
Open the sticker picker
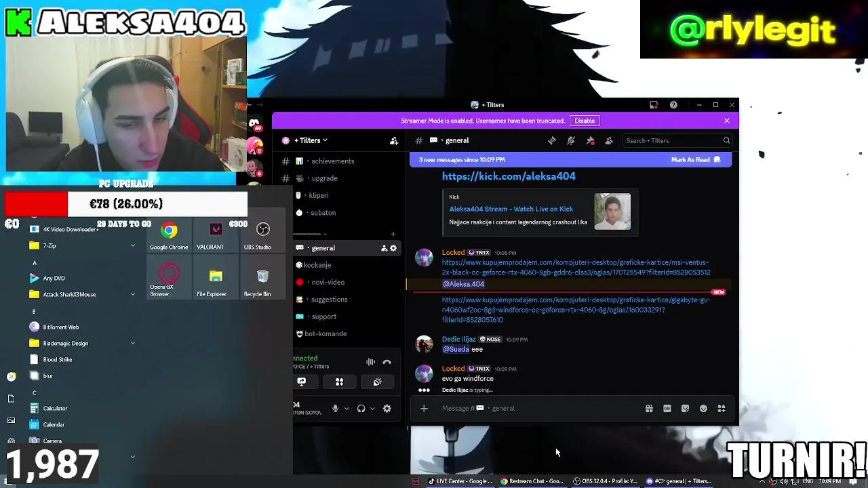[x=685, y=408]
